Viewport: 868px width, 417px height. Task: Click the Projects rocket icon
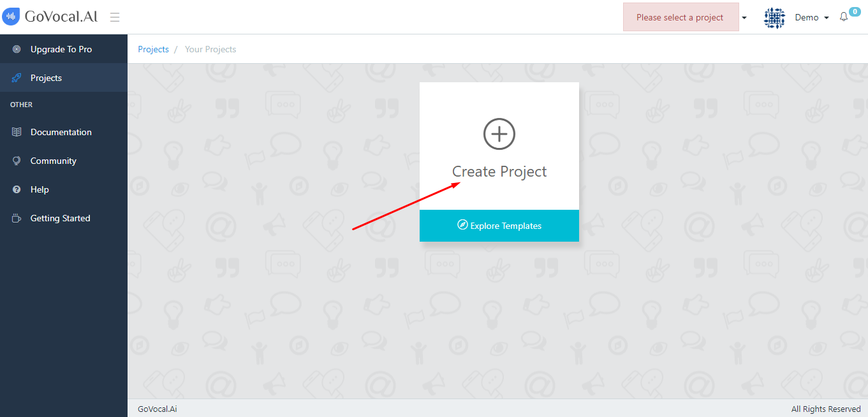point(17,78)
